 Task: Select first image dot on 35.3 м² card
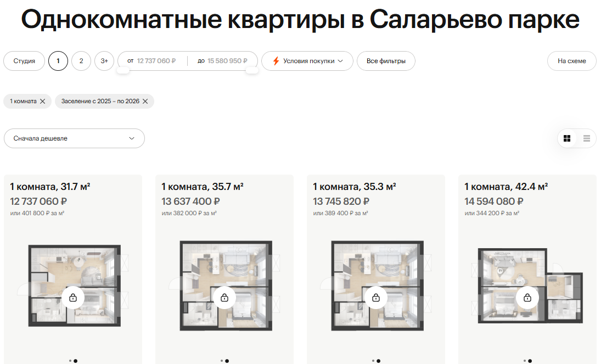click(x=373, y=361)
